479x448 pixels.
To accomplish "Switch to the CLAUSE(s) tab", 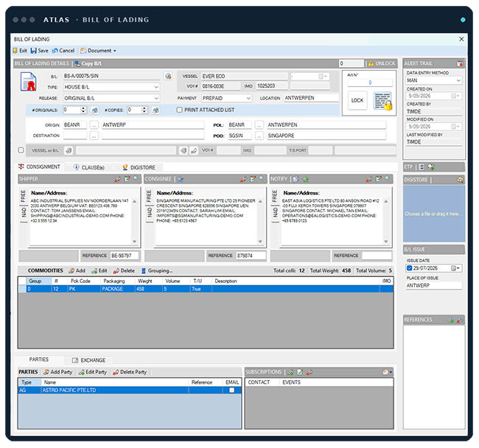I will click(x=89, y=167).
